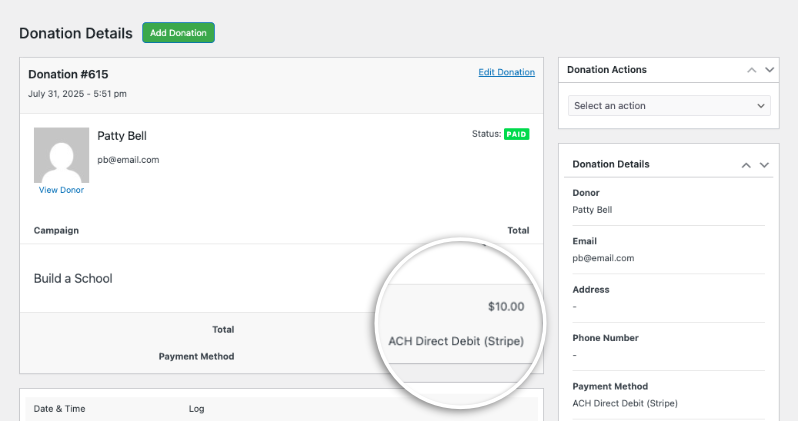Click the Address label in sidebar
The image size is (798, 421).
coord(591,290)
